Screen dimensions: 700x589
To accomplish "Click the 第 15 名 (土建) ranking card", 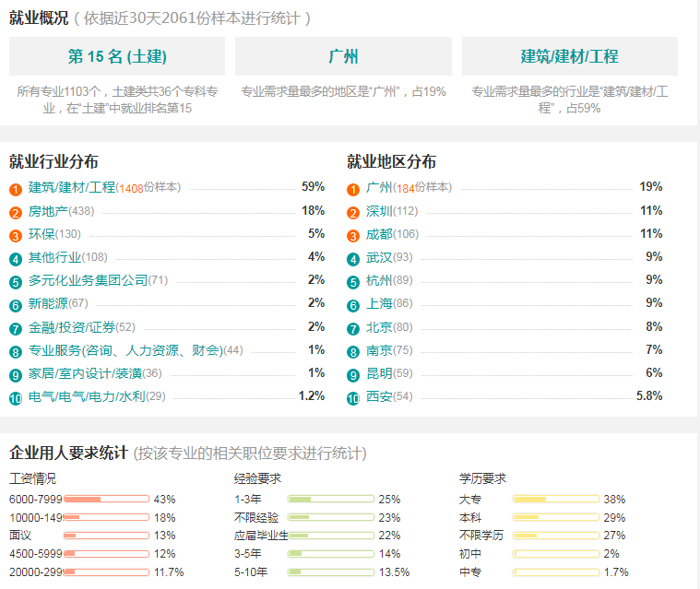I will (x=117, y=56).
